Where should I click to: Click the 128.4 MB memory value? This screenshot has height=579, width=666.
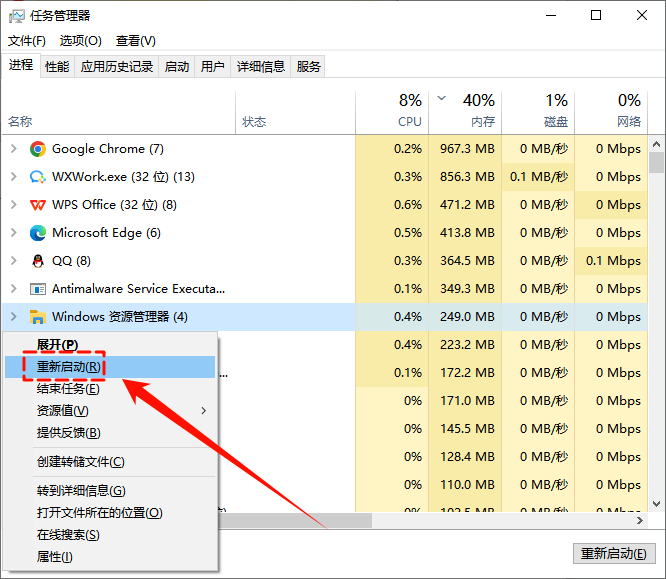pos(467,457)
